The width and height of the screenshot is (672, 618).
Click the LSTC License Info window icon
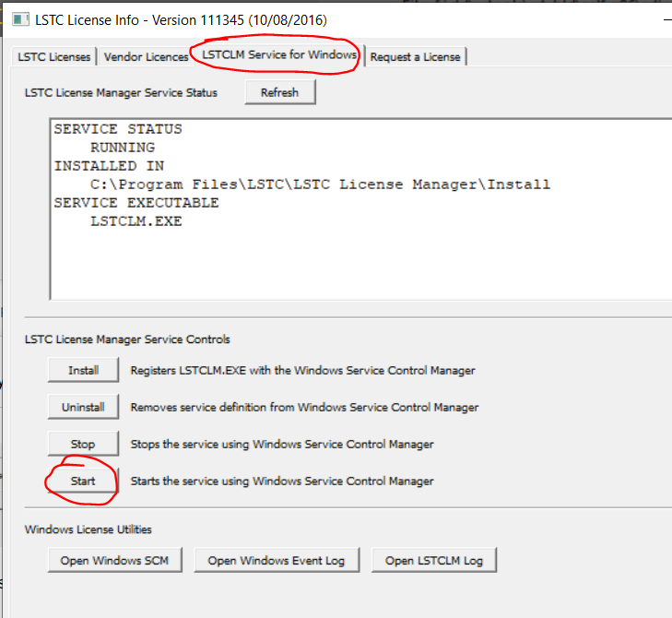tap(20, 19)
